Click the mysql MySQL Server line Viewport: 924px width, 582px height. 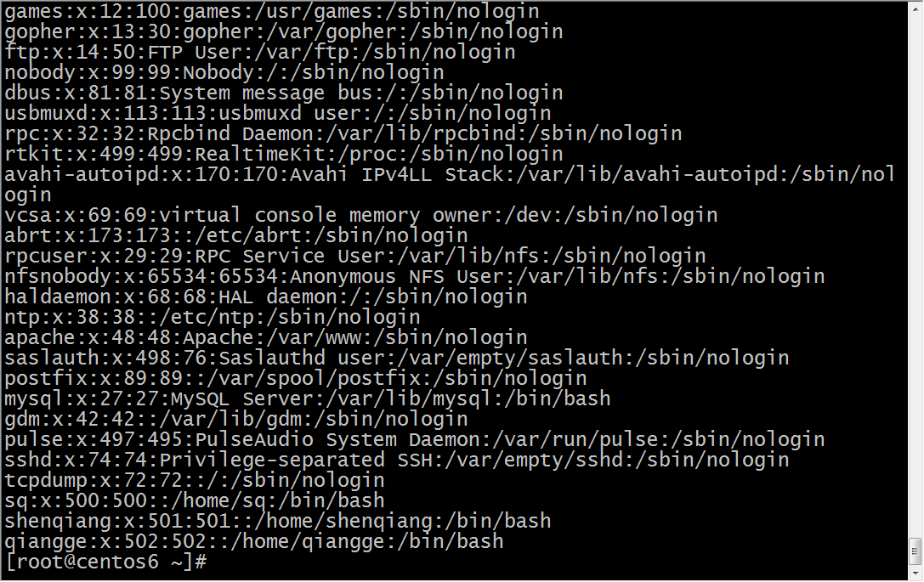308,398
